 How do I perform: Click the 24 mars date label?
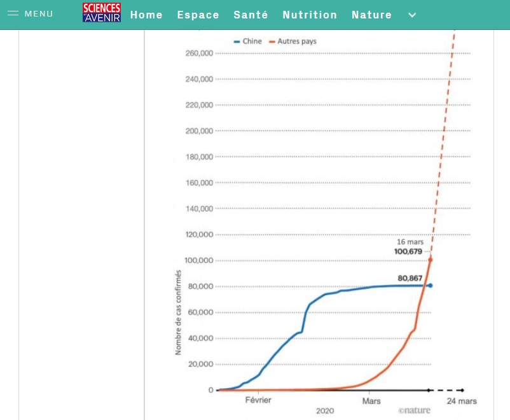click(461, 401)
